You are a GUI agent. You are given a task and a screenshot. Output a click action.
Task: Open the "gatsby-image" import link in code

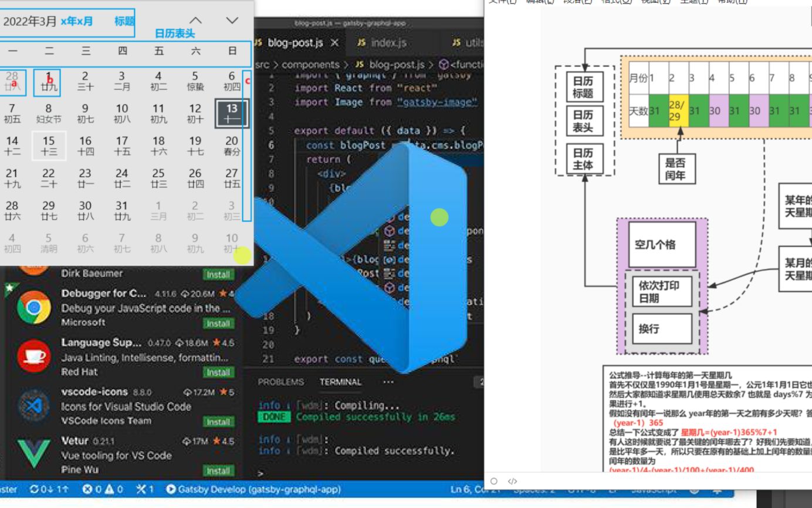(x=437, y=102)
